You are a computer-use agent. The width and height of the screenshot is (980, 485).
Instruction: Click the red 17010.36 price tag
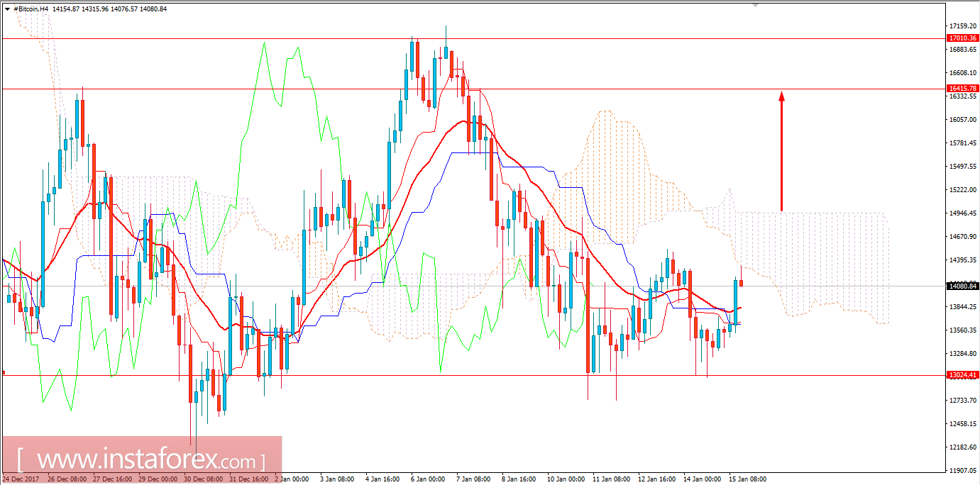point(963,38)
